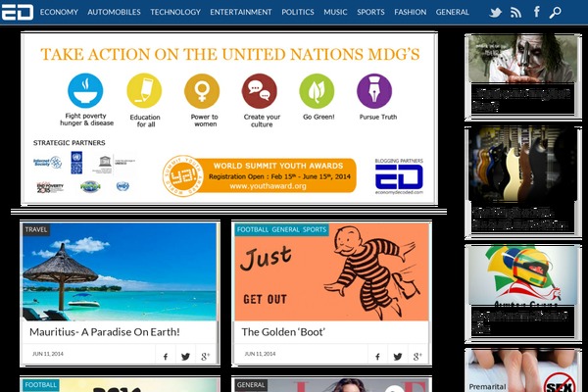Click GENERAL tag on bottom-right card

click(x=251, y=385)
